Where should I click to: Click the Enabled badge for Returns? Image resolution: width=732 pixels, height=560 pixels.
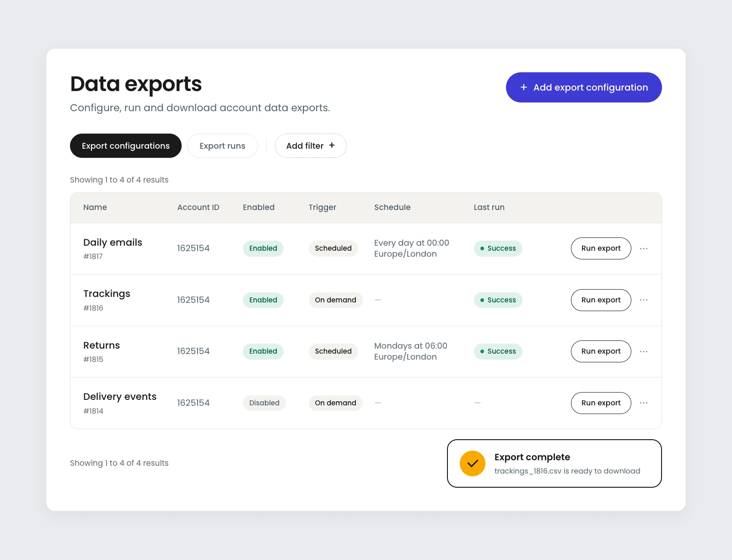263,351
